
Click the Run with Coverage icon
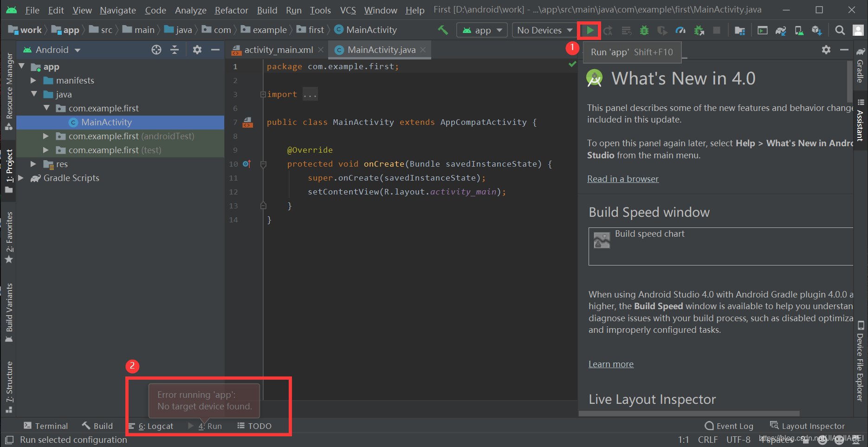click(662, 30)
